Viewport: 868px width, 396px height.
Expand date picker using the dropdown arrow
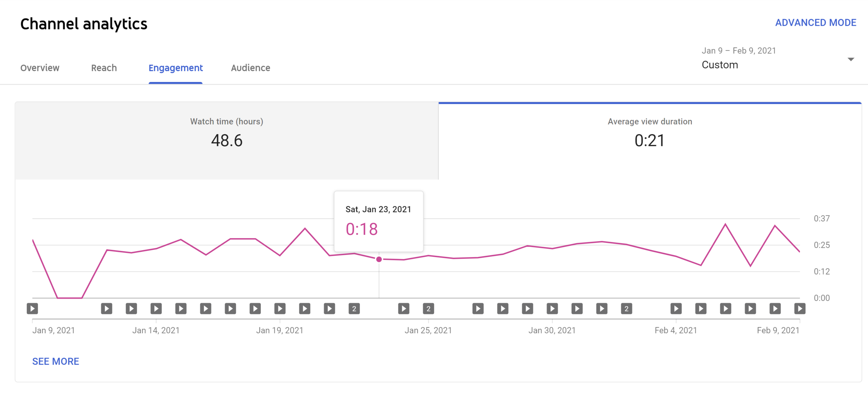click(851, 59)
